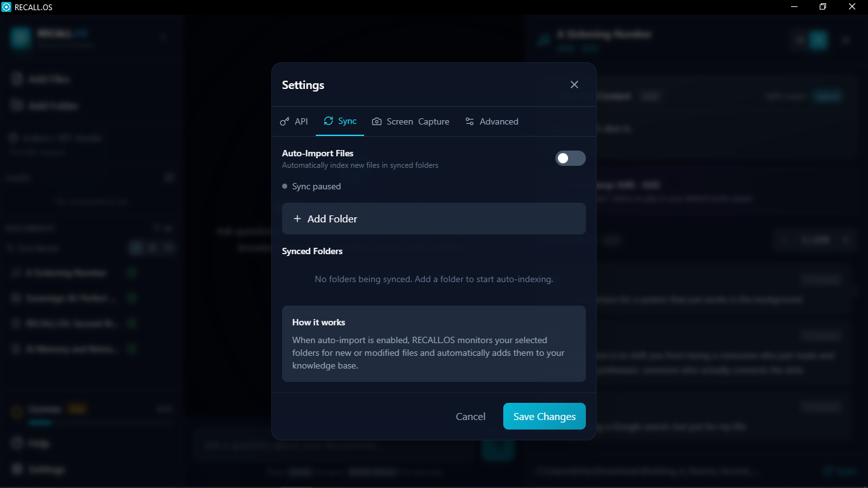
Task: Click the camera icon beside Screen Capture
Action: 377,121
